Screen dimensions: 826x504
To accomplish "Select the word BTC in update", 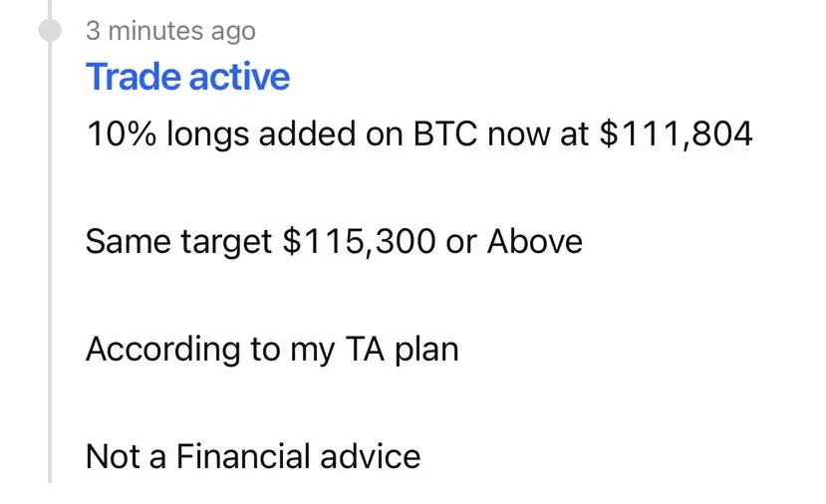I will pos(445,133).
